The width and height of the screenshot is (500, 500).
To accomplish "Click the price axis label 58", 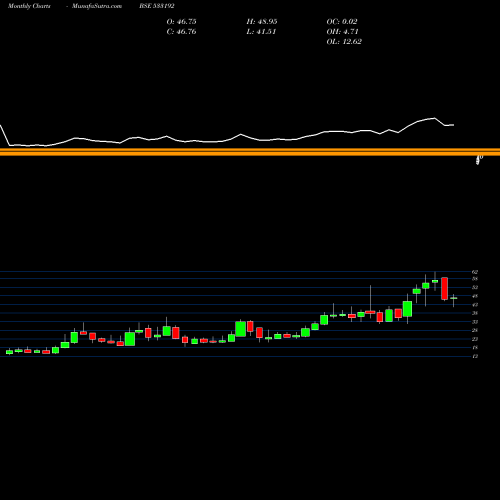I will click(475, 279).
